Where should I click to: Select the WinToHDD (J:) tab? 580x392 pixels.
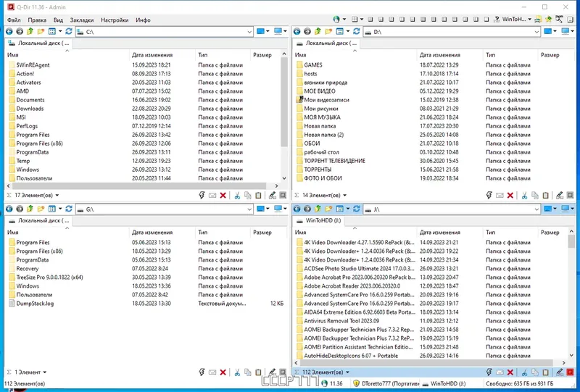coord(320,220)
